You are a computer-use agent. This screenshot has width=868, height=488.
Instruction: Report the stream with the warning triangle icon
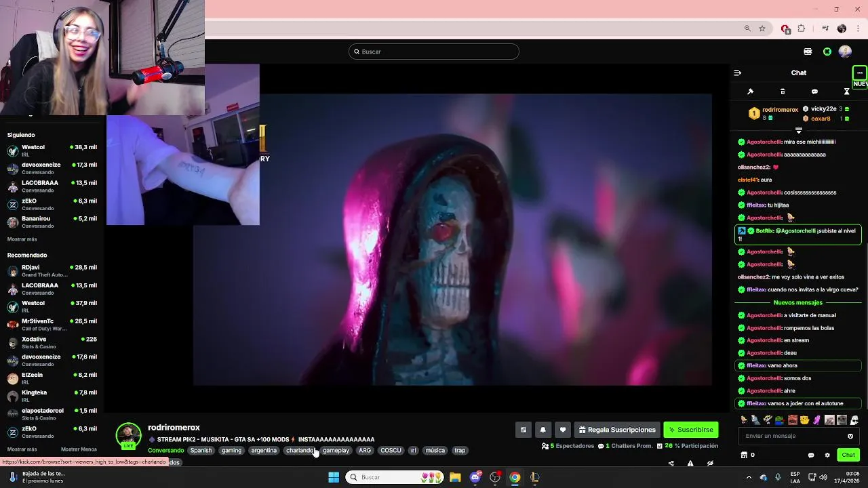pyautogui.click(x=690, y=464)
